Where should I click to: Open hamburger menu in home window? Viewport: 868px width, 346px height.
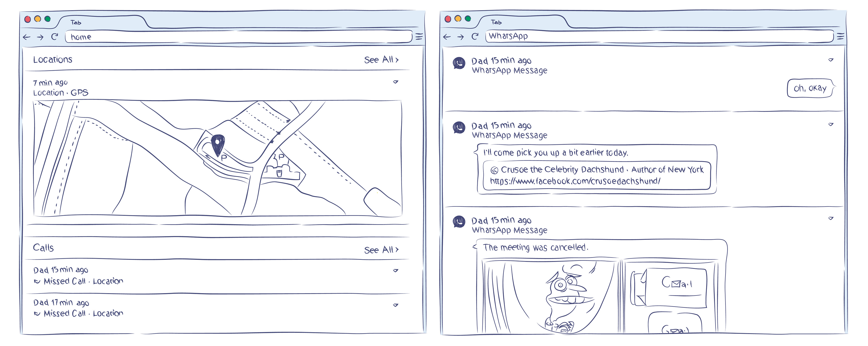[x=419, y=37]
